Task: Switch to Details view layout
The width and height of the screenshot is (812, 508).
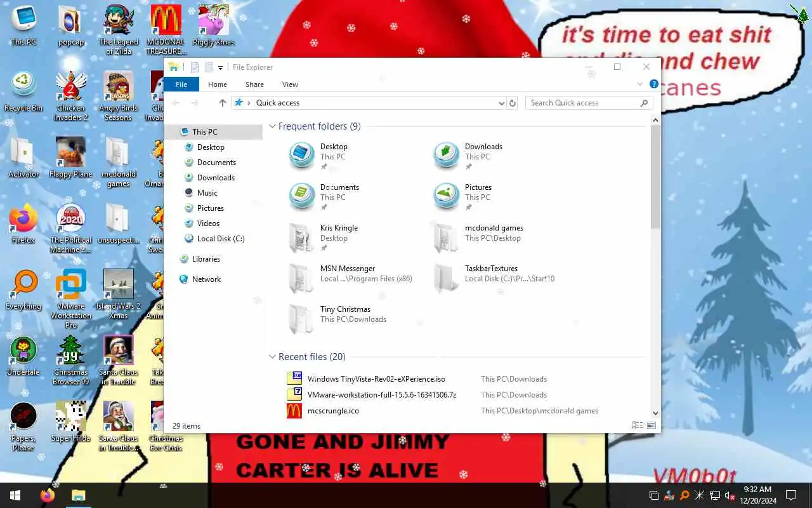Action: click(637, 425)
